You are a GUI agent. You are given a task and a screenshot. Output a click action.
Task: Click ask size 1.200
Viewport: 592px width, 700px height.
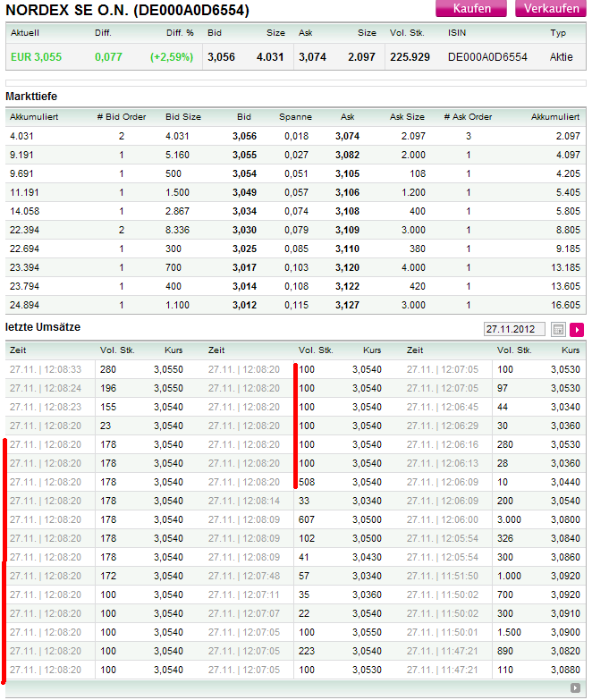click(413, 192)
